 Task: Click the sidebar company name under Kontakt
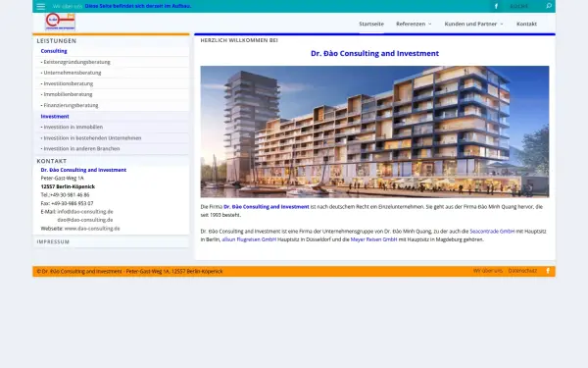(83, 170)
